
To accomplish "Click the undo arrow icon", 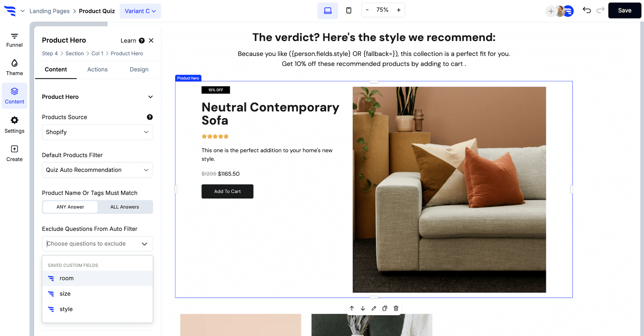I will click(587, 10).
